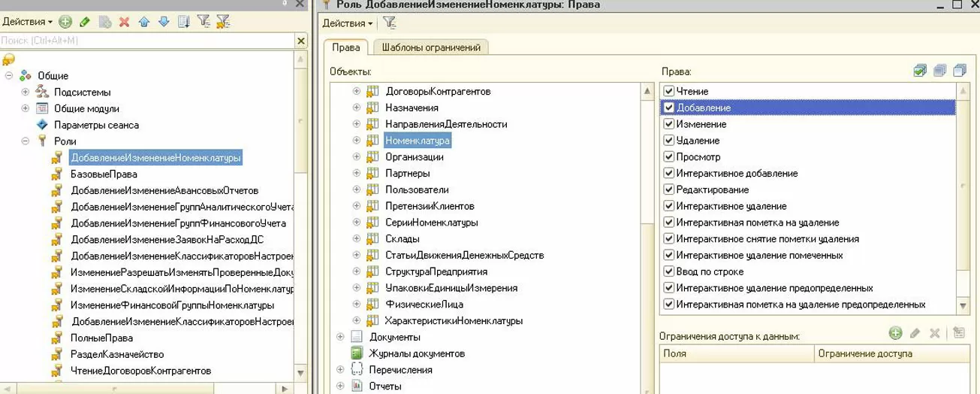Toggle the Изменение right checkbox
The width and height of the screenshot is (980, 394).
668,124
